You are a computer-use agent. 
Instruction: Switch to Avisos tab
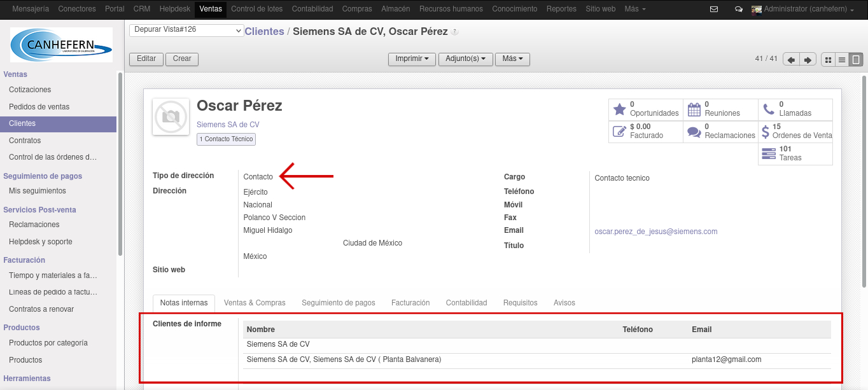[564, 303]
